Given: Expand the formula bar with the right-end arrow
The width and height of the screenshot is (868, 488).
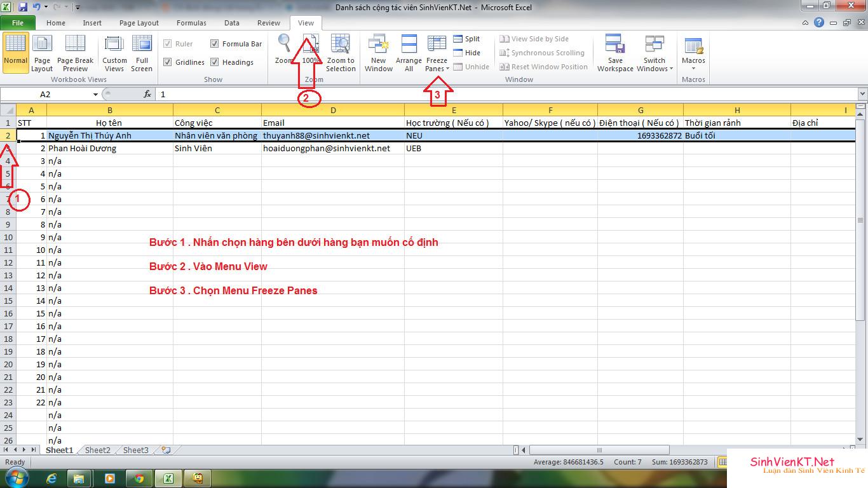Looking at the screenshot, I should coord(862,94).
